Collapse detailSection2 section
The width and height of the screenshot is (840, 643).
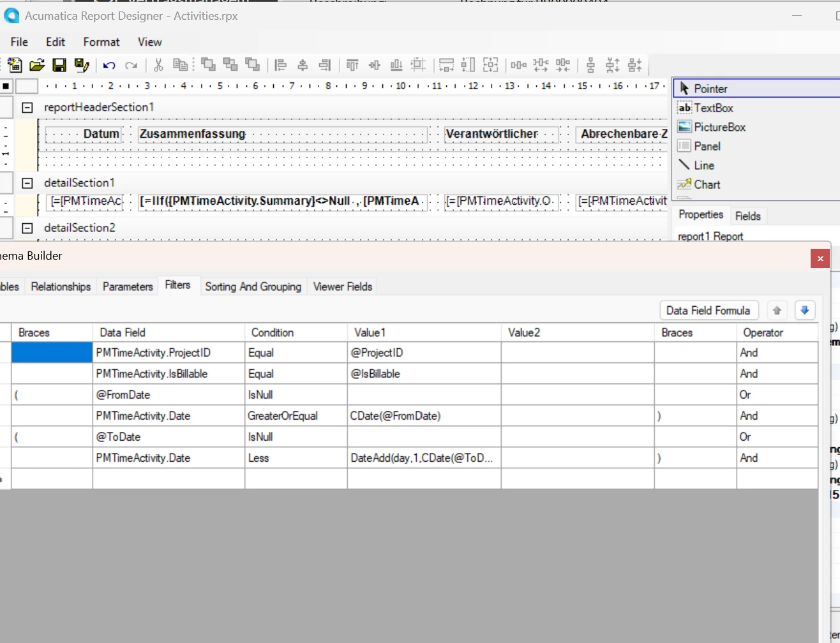(x=27, y=228)
